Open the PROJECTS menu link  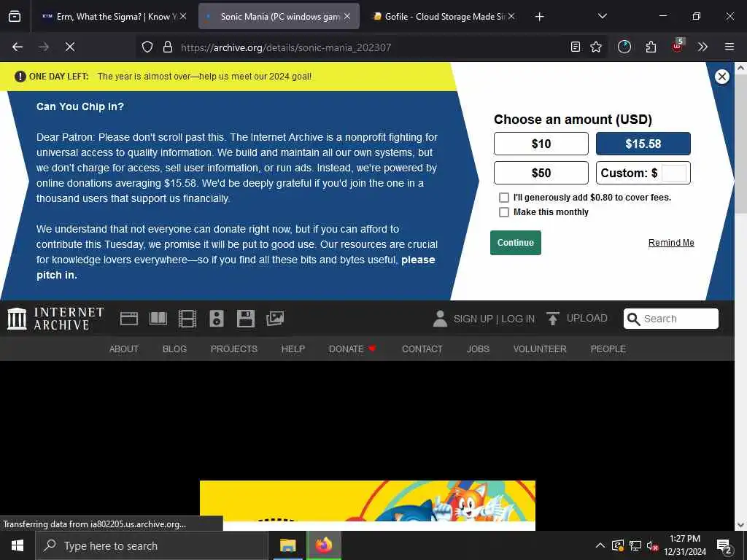[234, 349]
